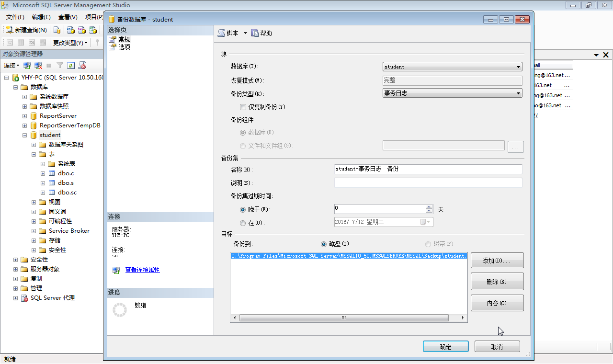Click the DMX query toolbar icon

[x=81, y=30]
